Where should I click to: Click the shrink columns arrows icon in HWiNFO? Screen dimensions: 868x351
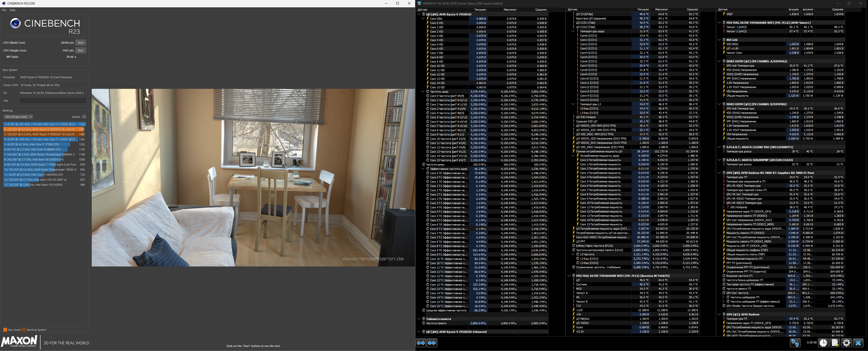(432, 343)
